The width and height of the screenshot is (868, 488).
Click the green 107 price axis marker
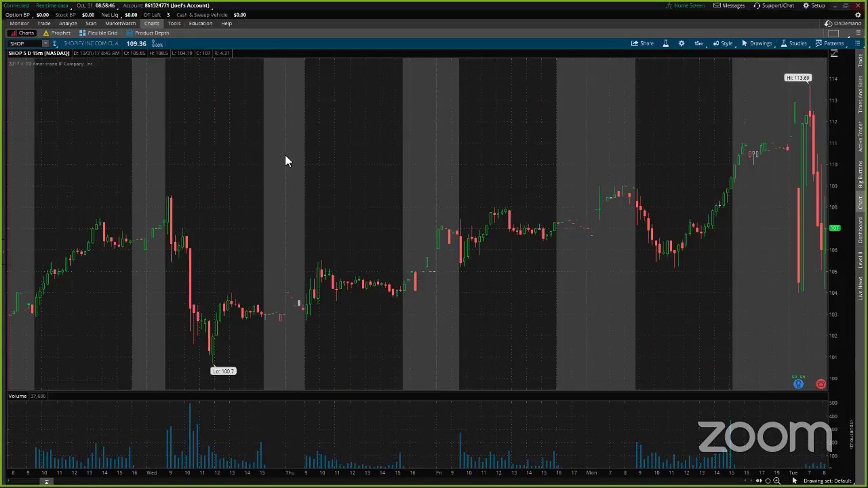(x=835, y=228)
